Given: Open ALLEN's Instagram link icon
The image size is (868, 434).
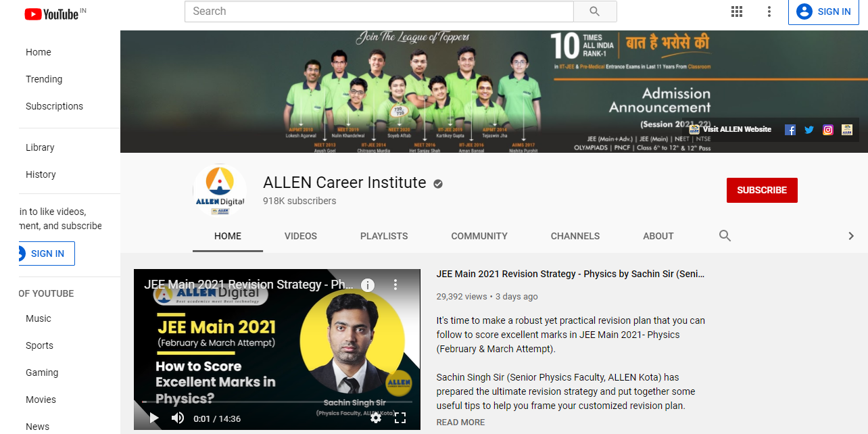Looking at the screenshot, I should tap(827, 130).
